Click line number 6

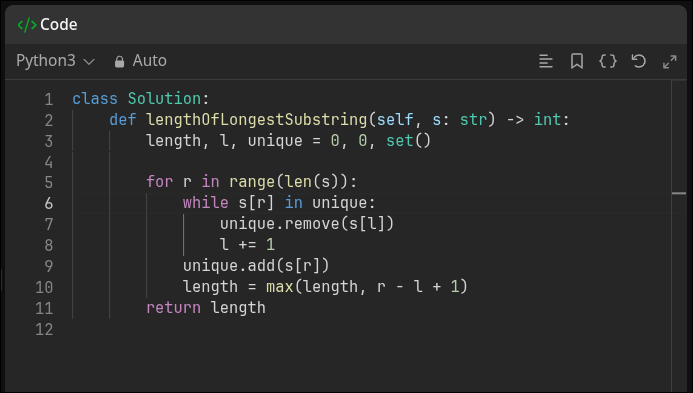pos(49,203)
